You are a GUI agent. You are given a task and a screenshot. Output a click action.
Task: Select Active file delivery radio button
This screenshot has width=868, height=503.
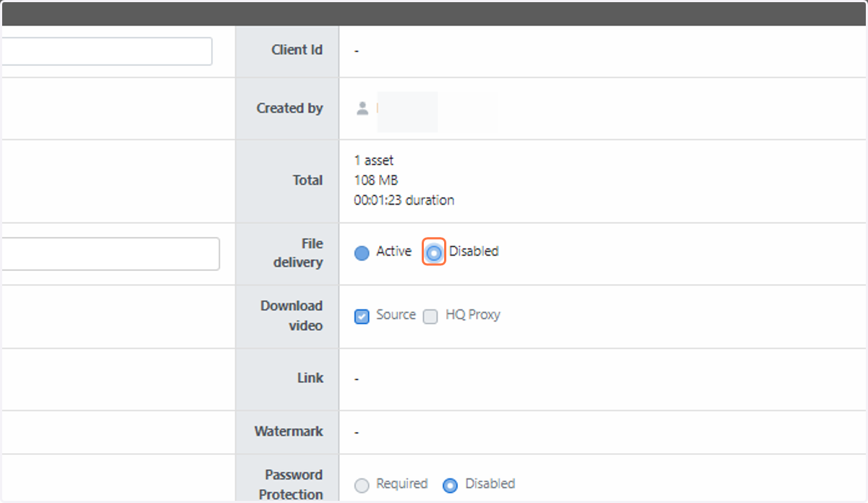tap(362, 253)
